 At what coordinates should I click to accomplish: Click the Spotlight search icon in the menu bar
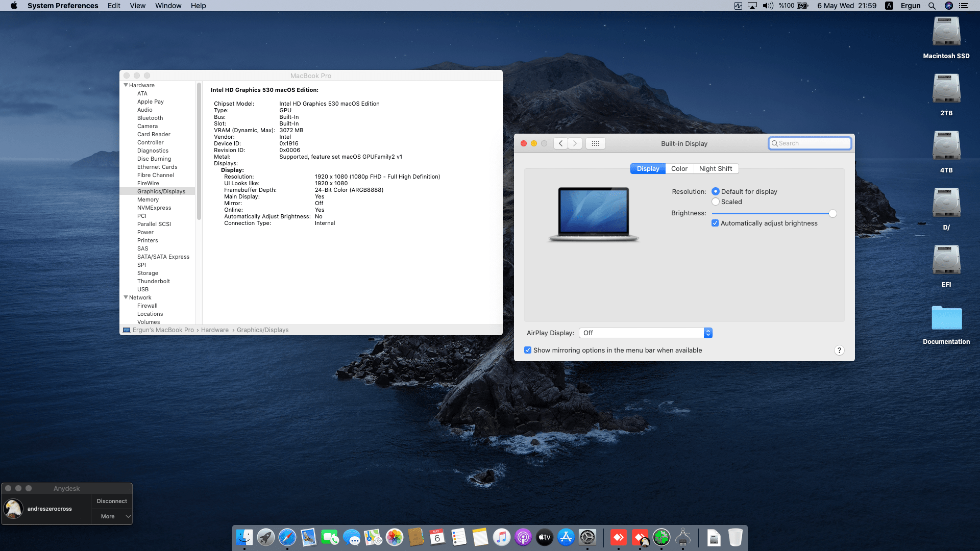932,6
